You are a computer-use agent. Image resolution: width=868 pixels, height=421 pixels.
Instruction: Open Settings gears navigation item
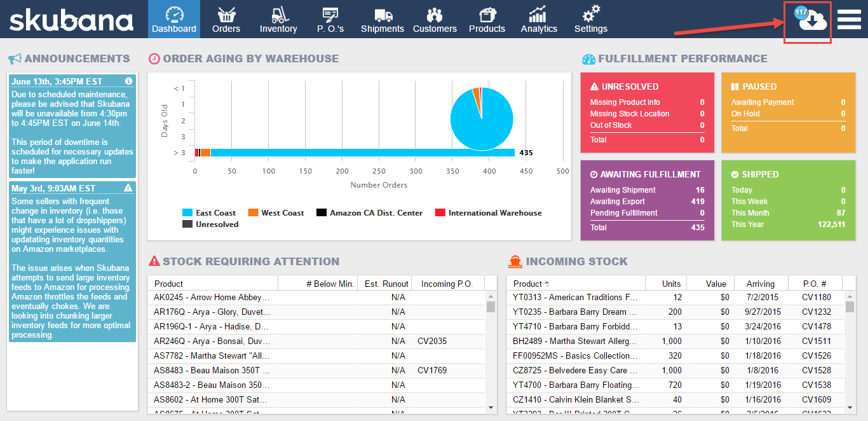coord(591,19)
